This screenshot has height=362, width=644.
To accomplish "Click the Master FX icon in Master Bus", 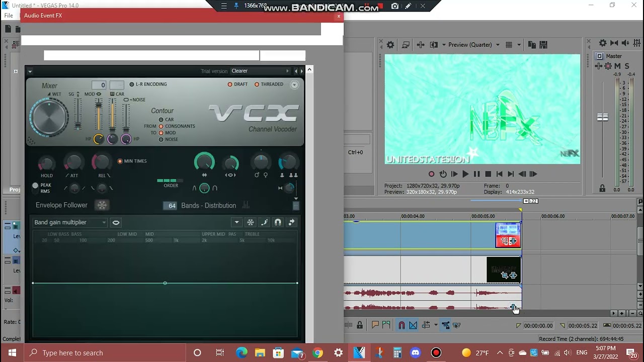I will coord(599,66).
